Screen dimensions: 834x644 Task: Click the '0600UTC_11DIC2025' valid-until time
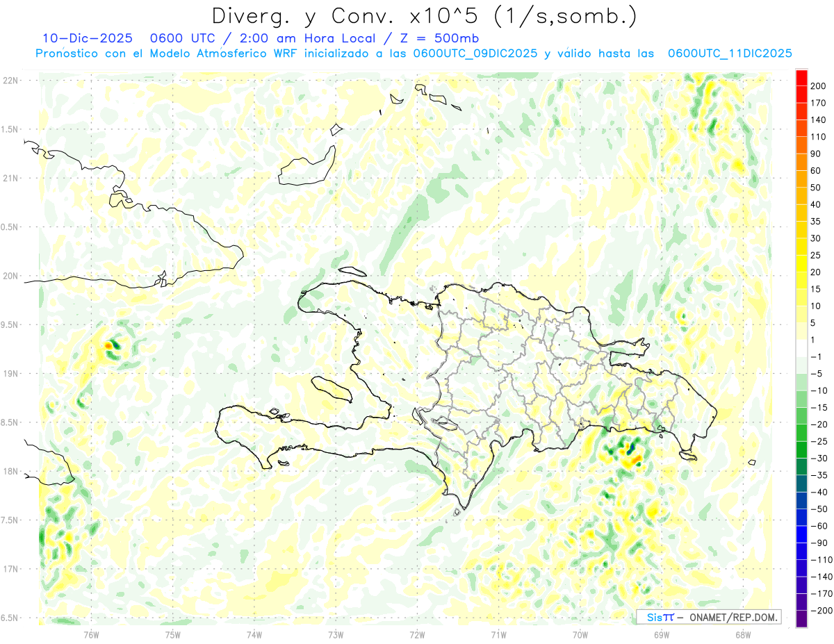point(730,53)
